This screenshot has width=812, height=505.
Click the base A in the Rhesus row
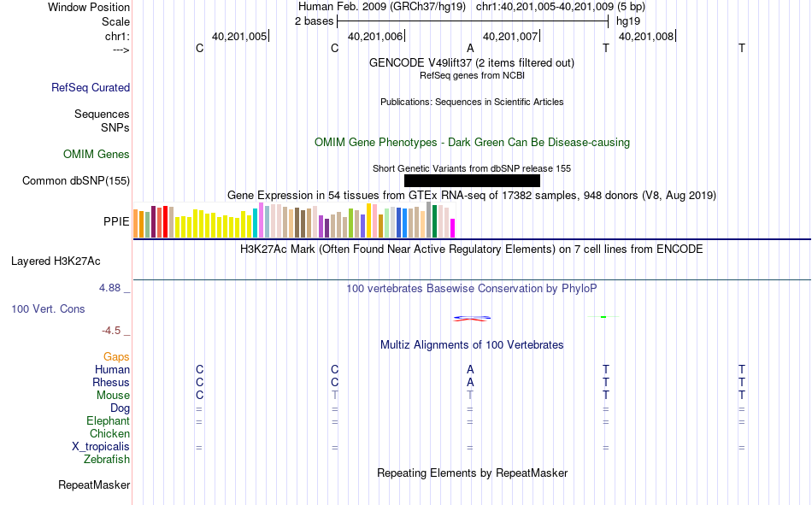[470, 382]
